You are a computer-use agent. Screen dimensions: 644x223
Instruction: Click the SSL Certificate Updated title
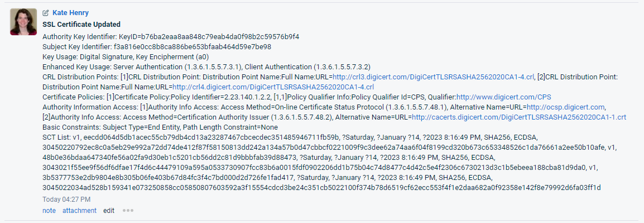point(81,25)
